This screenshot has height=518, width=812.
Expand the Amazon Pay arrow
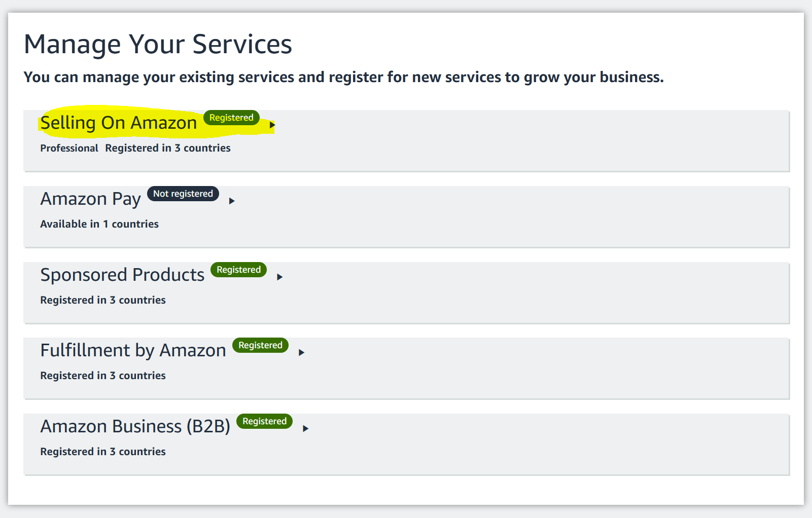tap(232, 201)
